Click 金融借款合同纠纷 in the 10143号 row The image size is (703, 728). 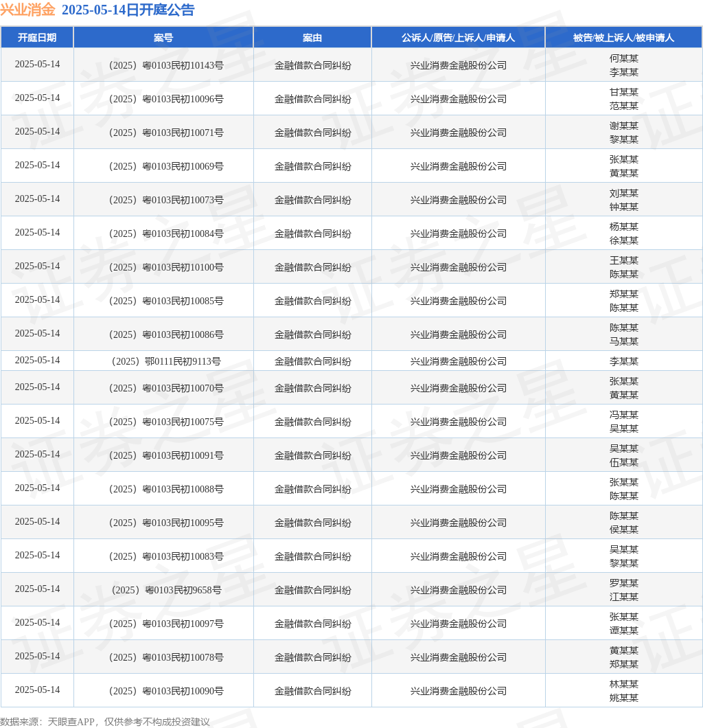pos(312,65)
